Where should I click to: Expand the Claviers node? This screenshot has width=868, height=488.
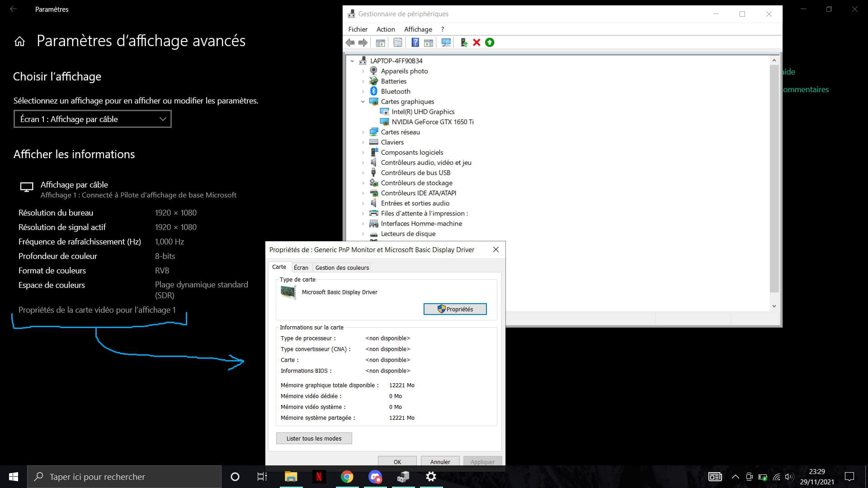pos(363,142)
